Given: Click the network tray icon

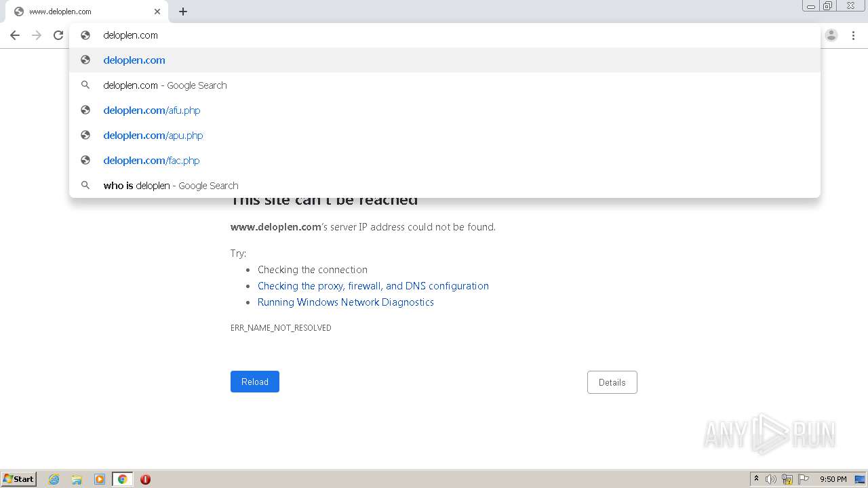Looking at the screenshot, I should [787, 479].
